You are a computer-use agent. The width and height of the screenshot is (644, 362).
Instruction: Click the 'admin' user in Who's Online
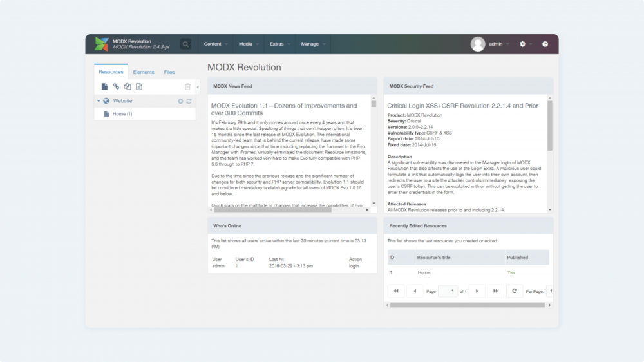coord(218,266)
